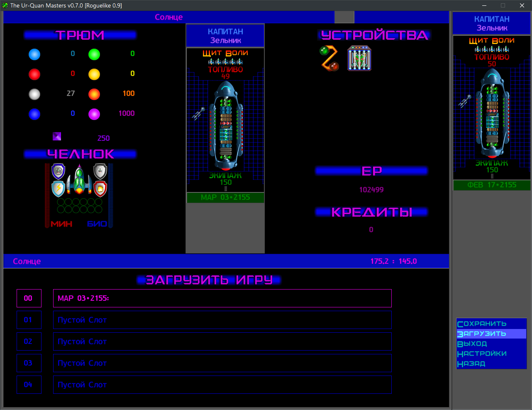Image resolution: width=532 pixels, height=410 pixels.
Task: Click the ТРЮМ cargo header
Action: [x=80, y=35]
